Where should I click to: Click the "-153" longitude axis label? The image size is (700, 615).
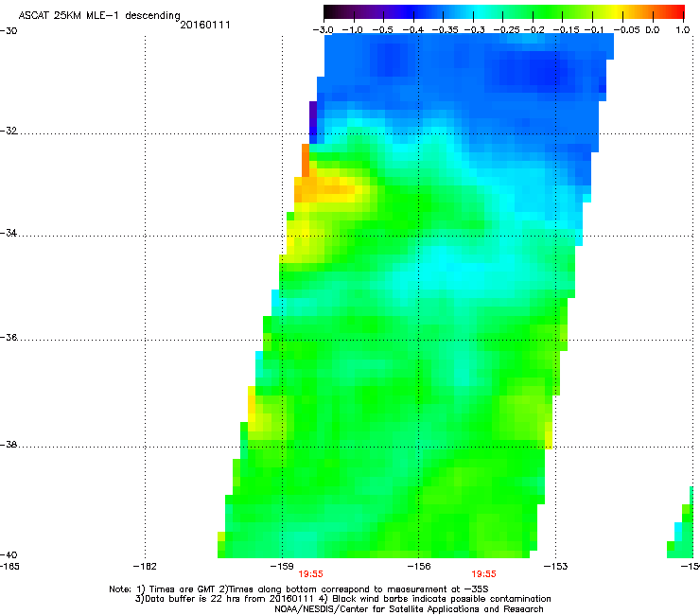[556, 567]
